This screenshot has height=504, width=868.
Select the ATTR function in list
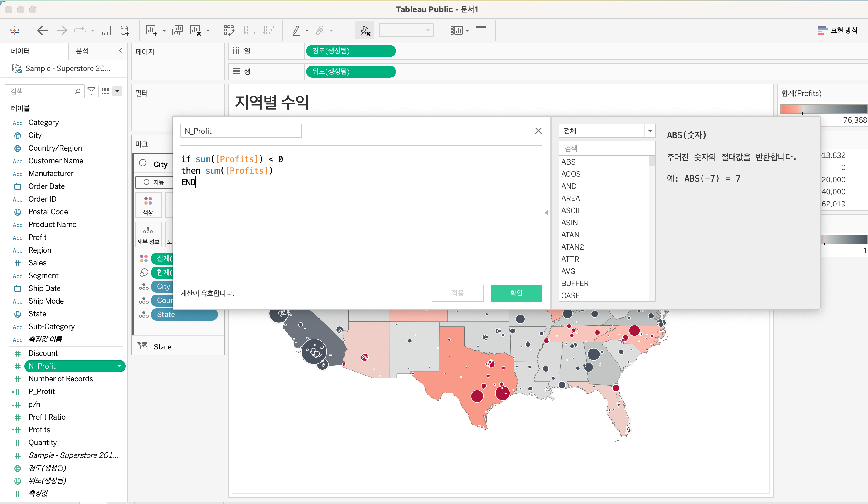570,259
